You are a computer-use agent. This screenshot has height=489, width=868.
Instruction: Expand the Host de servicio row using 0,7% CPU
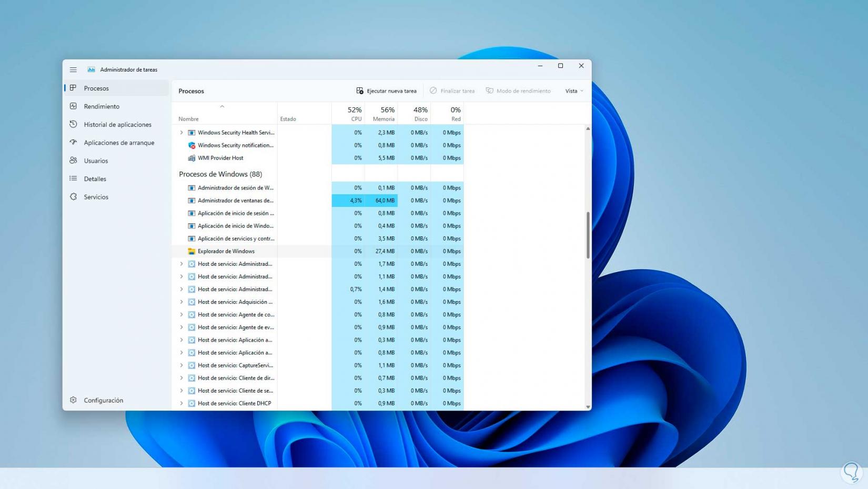pos(181,290)
